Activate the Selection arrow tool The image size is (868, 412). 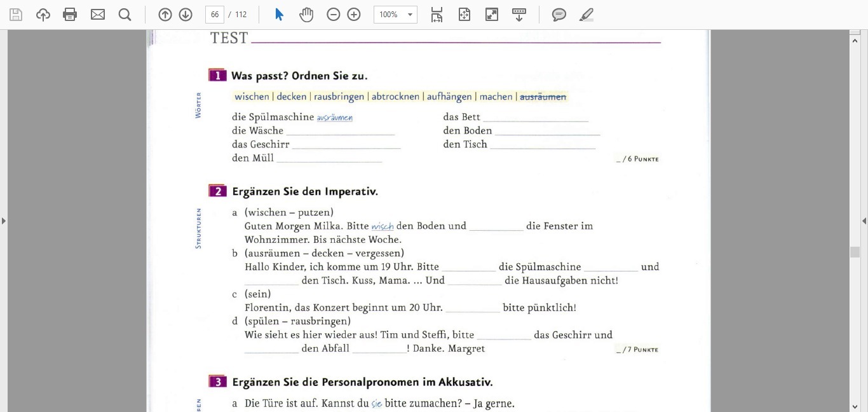(x=279, y=15)
